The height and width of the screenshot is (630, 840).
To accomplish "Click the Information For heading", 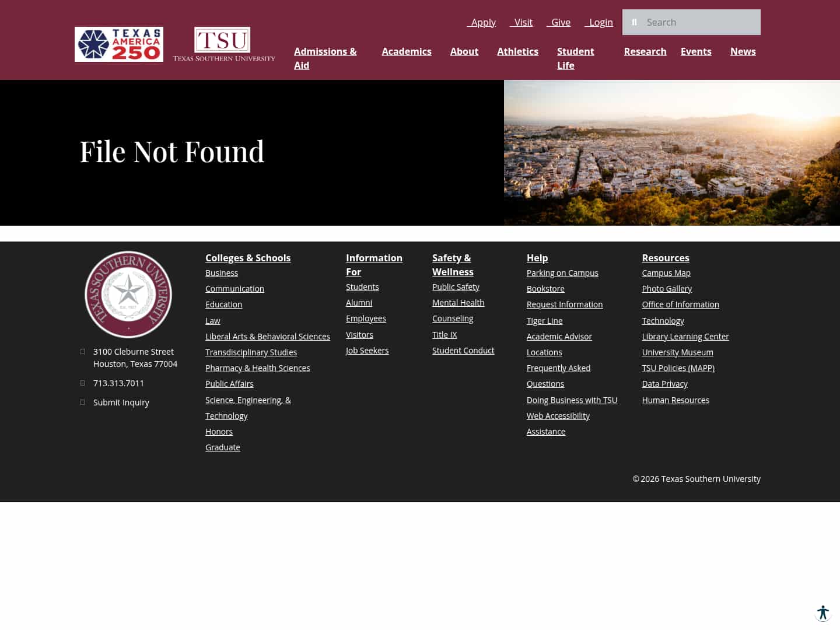I will [x=374, y=265].
